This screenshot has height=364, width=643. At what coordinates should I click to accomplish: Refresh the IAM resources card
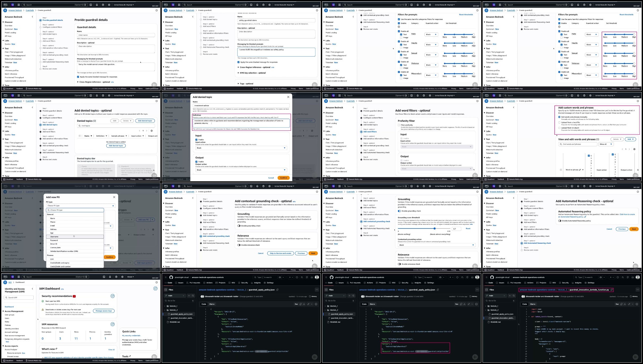(x=112, y=324)
